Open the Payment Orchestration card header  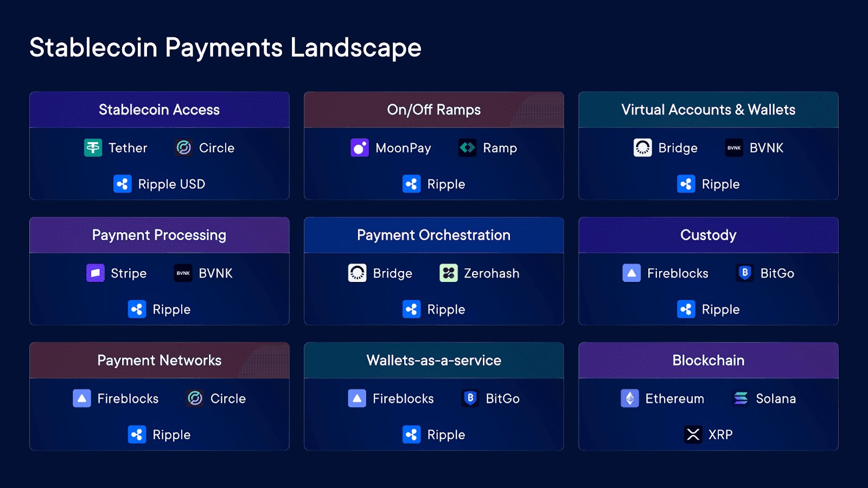(x=433, y=235)
